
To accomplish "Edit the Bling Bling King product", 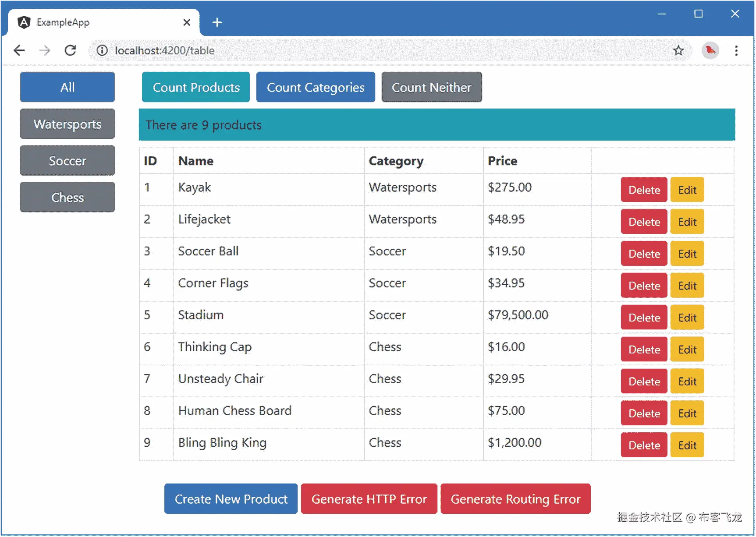I will 687,445.
